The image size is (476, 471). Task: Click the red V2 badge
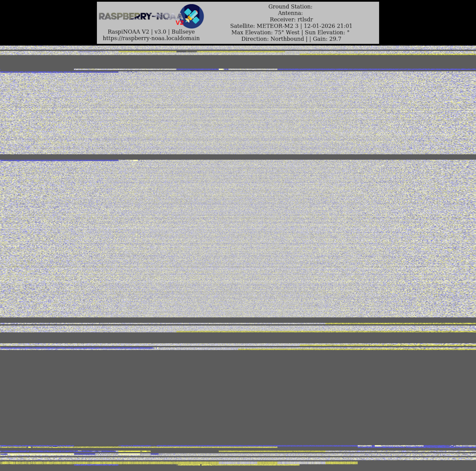coord(180,23)
